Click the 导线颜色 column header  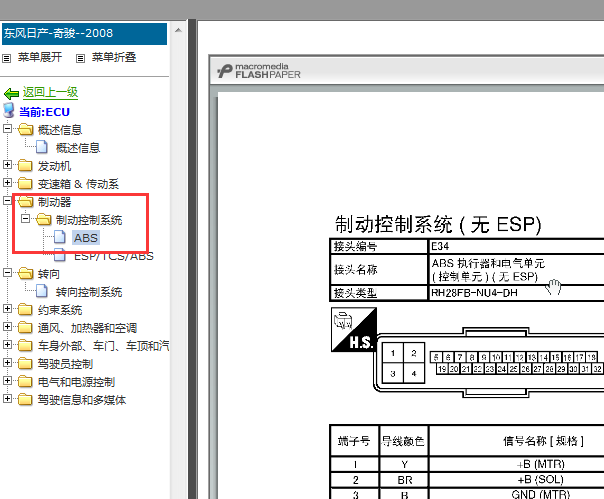403,441
